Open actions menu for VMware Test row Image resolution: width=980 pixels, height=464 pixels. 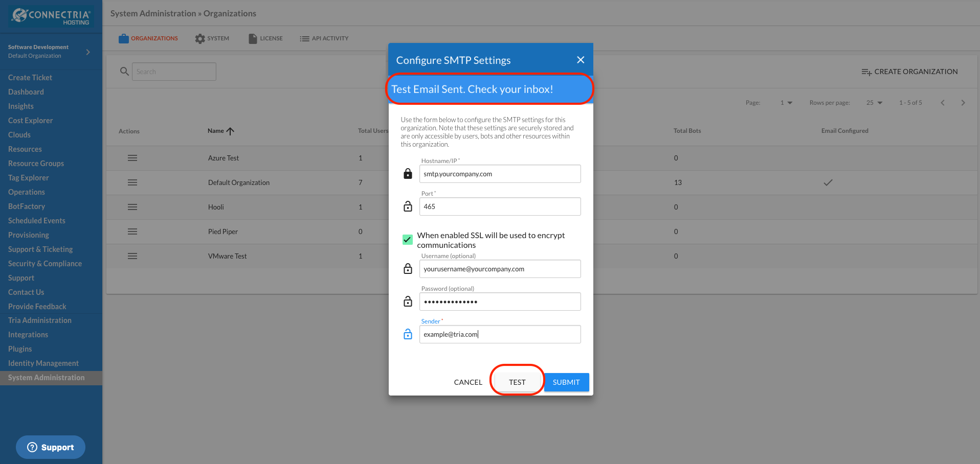[132, 256]
